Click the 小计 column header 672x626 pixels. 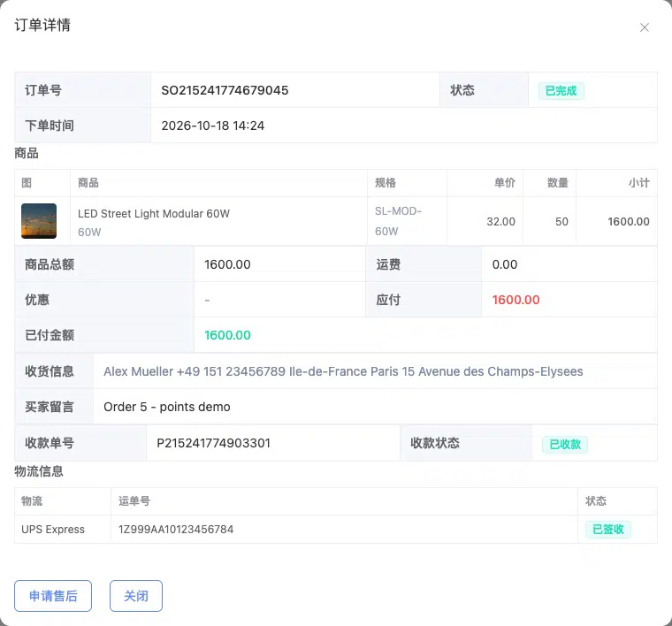pyautogui.click(x=639, y=183)
